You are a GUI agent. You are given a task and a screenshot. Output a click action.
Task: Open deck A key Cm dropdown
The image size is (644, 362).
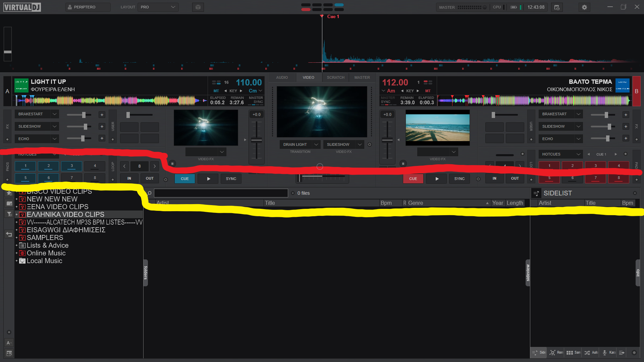point(256,91)
